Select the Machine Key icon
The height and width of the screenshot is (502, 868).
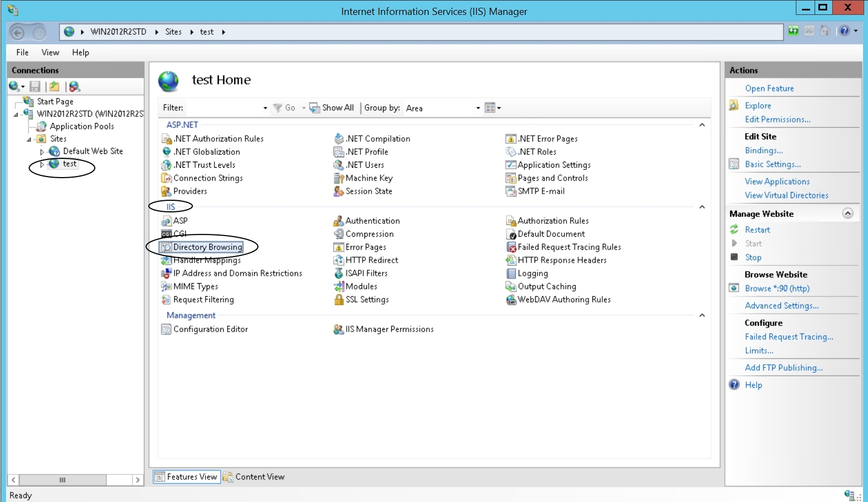click(x=339, y=178)
